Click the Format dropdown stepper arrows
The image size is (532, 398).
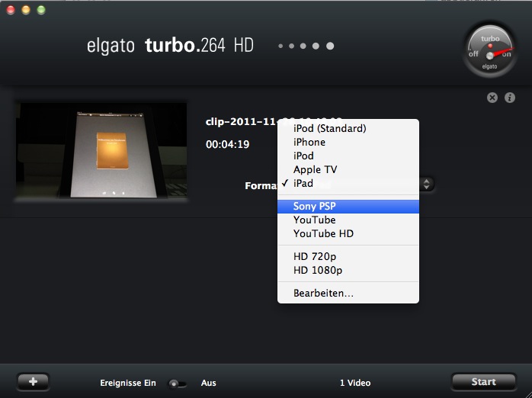[428, 184]
